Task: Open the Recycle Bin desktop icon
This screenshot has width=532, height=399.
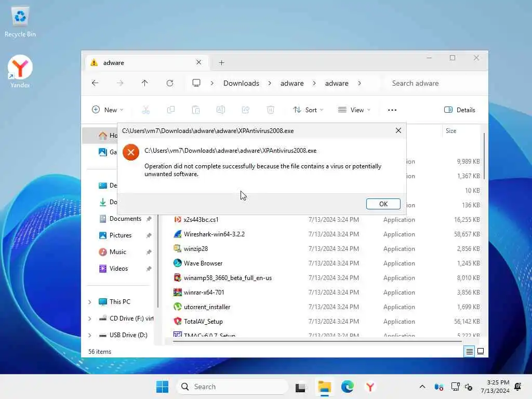Action: coord(20,22)
